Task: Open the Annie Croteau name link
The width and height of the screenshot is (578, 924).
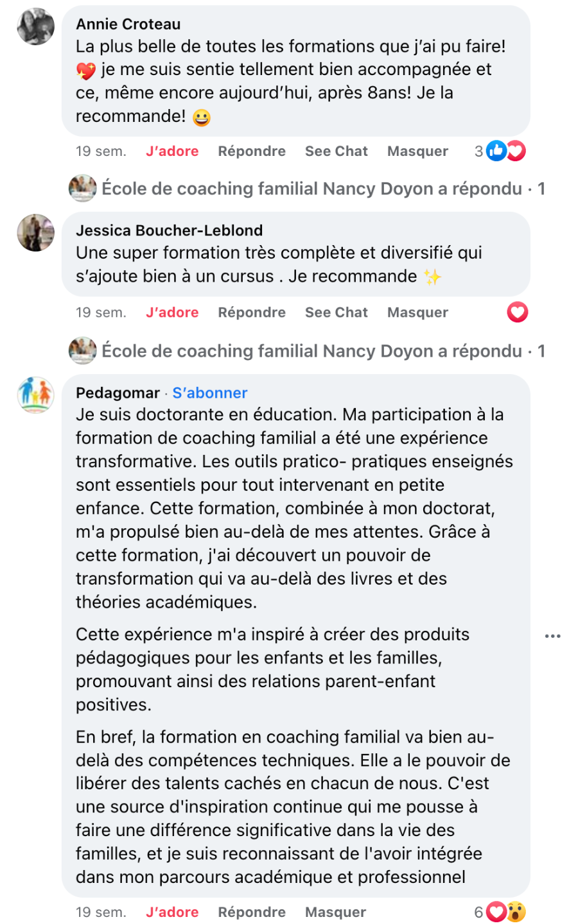Action: [x=128, y=24]
